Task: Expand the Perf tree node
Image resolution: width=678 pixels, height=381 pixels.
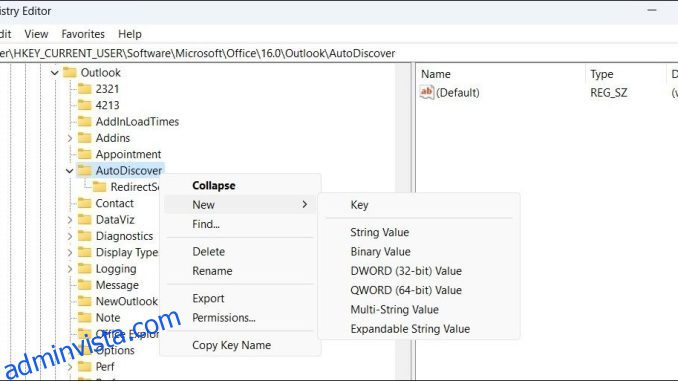Action: coord(70,367)
